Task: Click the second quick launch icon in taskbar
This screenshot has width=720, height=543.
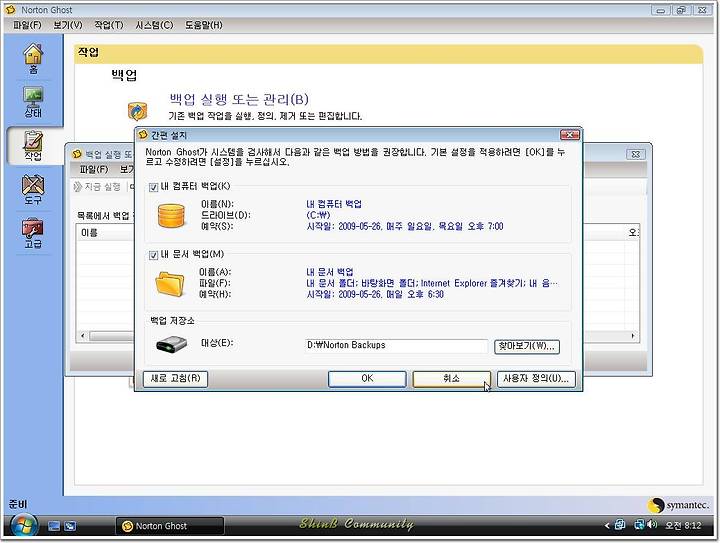Action: click(70, 526)
